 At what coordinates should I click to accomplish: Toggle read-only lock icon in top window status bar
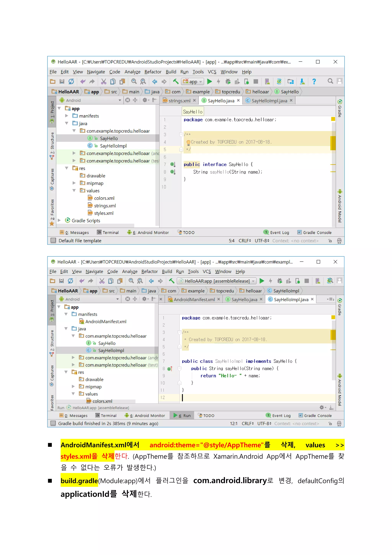coord(330,241)
